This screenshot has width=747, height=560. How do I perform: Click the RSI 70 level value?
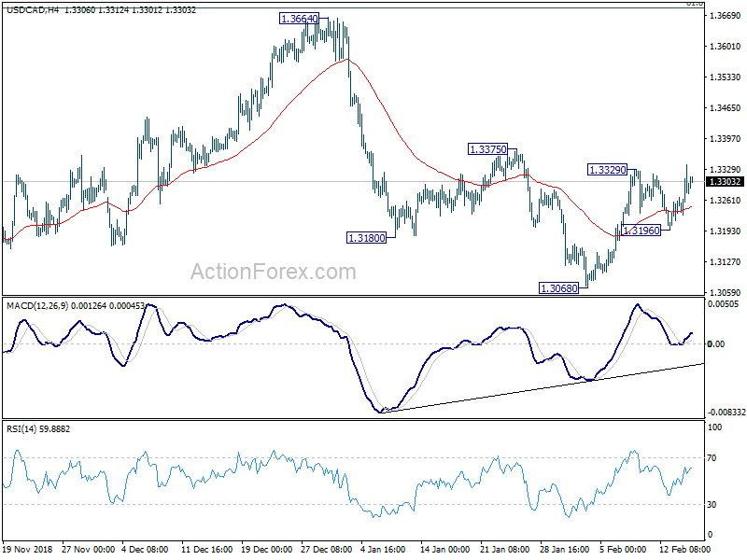tap(712, 458)
